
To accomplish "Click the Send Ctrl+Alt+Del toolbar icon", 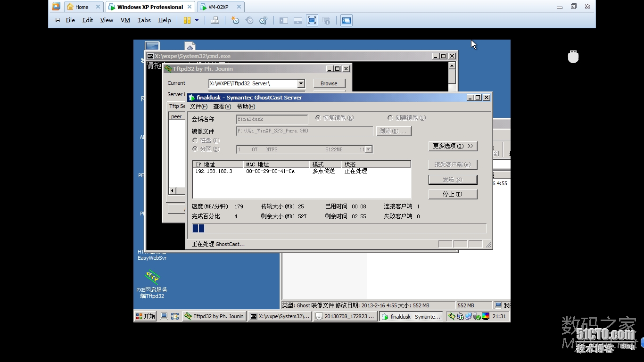I will (215, 20).
